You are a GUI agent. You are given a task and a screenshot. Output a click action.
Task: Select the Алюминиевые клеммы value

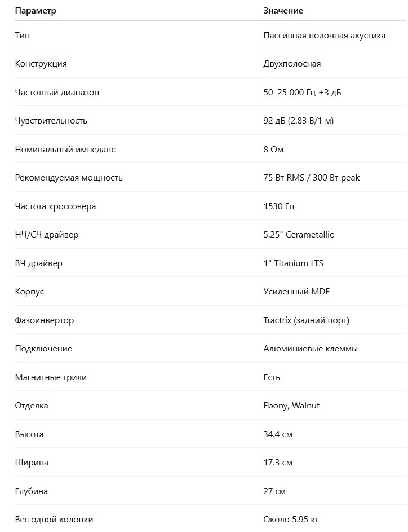click(311, 349)
